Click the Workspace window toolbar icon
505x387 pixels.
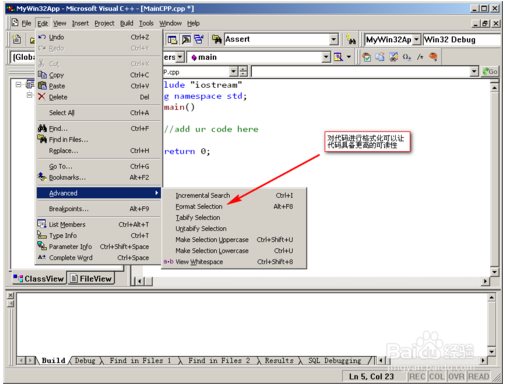[x=172, y=40]
